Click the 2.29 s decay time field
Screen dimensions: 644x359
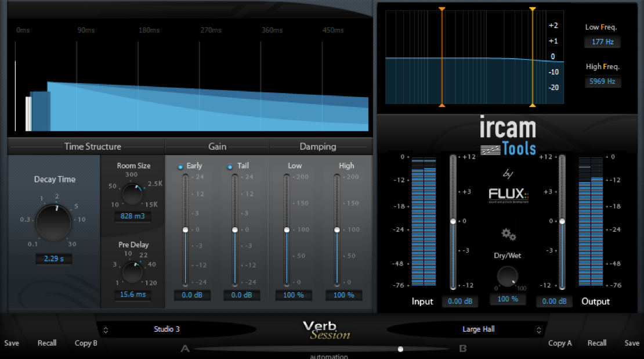[53, 259]
